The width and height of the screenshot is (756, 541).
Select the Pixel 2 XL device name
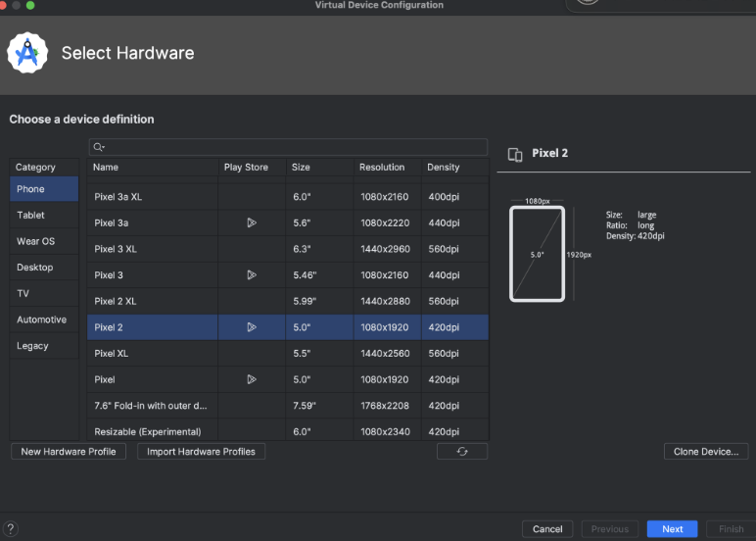tap(116, 301)
